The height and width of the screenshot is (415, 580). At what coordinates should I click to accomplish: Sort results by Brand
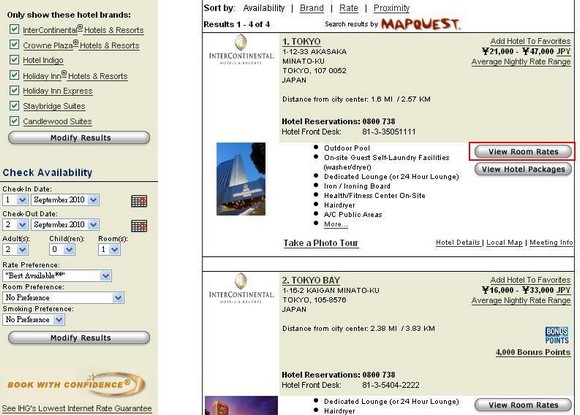311,8
